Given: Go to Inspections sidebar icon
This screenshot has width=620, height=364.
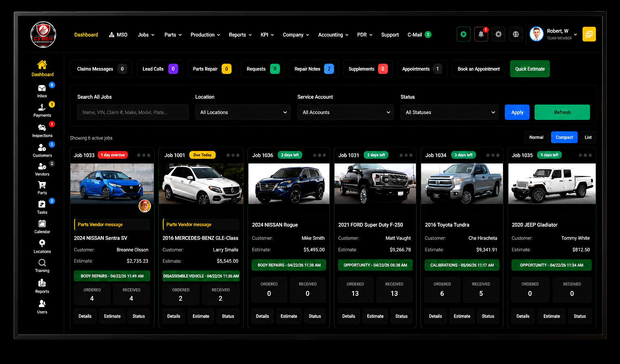Looking at the screenshot, I should (42, 128).
